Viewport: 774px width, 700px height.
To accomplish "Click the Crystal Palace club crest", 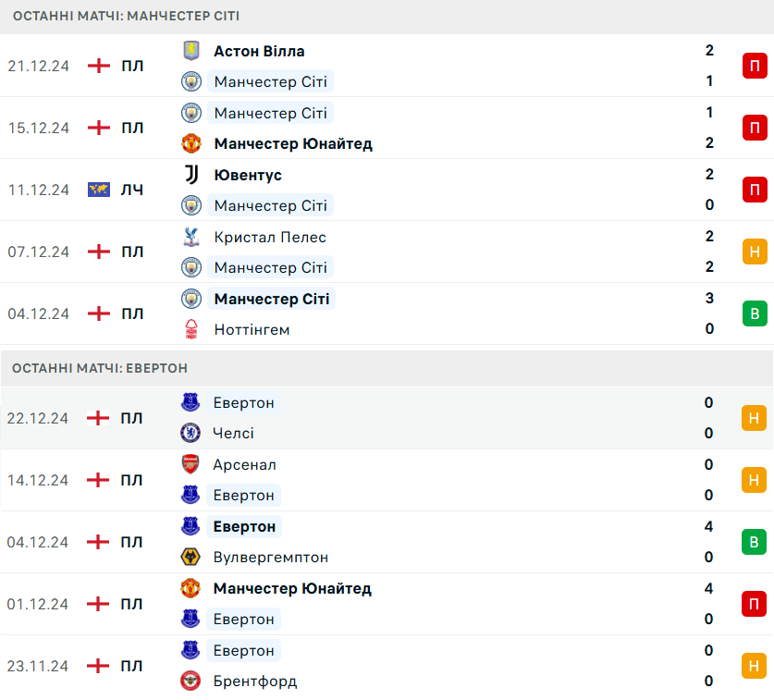I will tap(191, 237).
